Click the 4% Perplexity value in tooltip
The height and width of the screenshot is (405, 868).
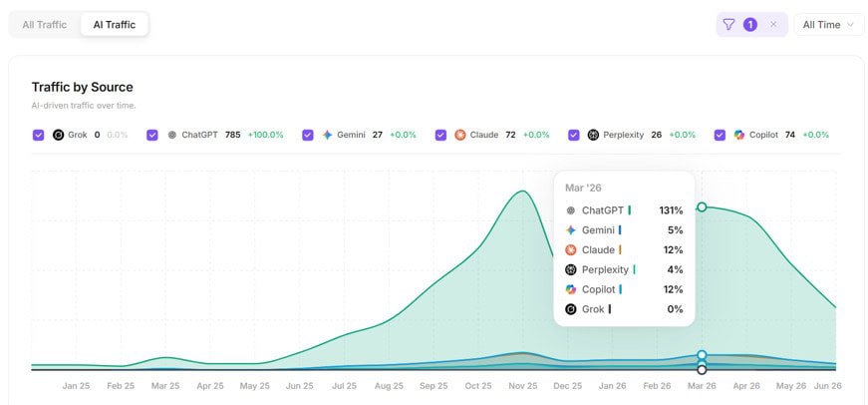coord(676,269)
